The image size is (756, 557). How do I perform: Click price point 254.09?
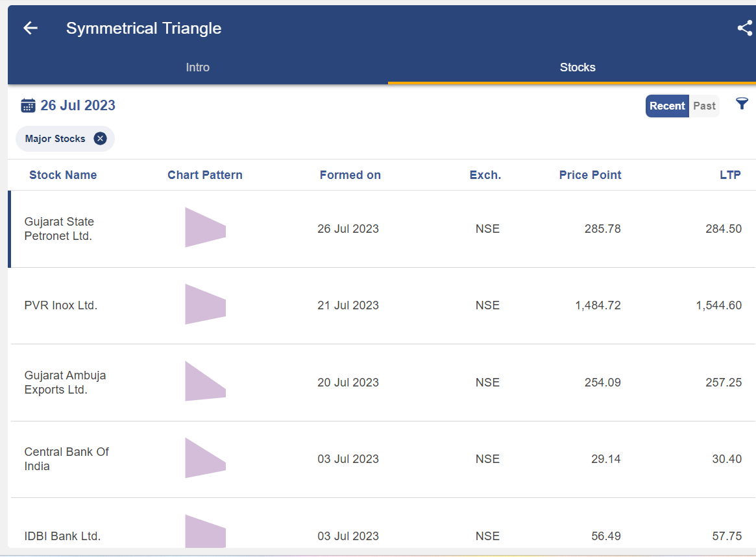[603, 383]
